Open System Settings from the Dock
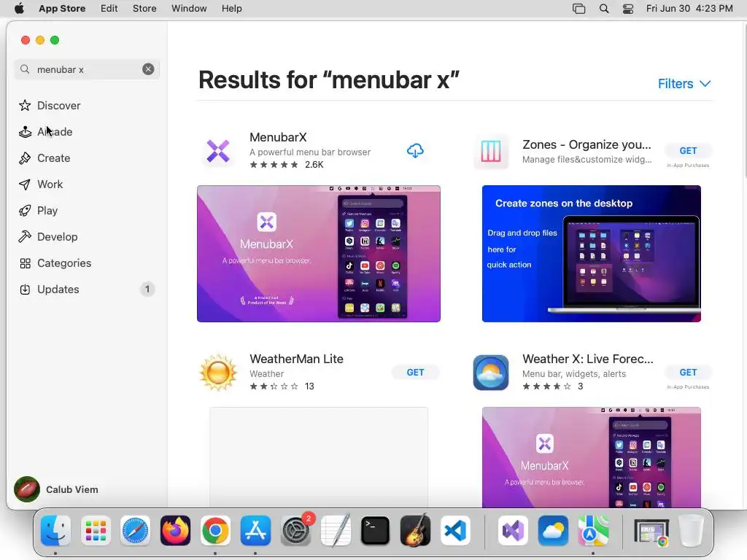Image resolution: width=747 pixels, height=560 pixels. [x=295, y=531]
